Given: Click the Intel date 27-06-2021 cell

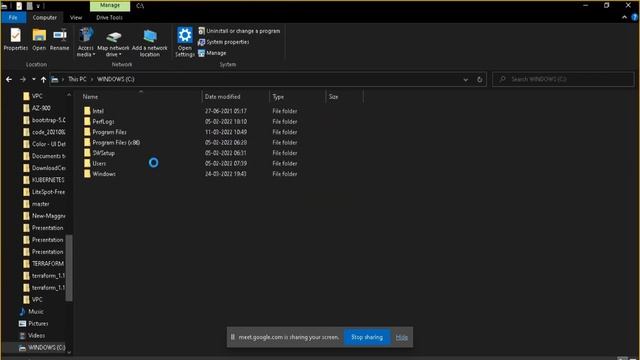Looking at the screenshot, I should pyautogui.click(x=225, y=111).
